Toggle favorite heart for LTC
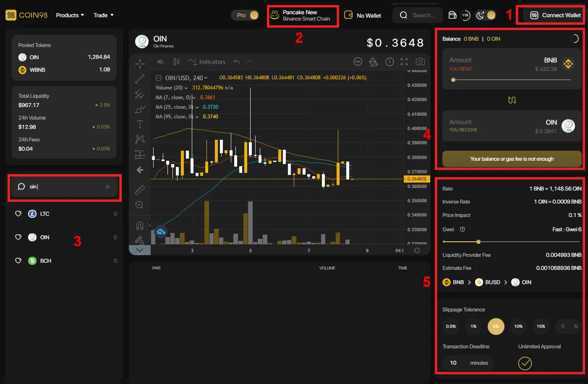The image size is (588, 384). pos(18,214)
